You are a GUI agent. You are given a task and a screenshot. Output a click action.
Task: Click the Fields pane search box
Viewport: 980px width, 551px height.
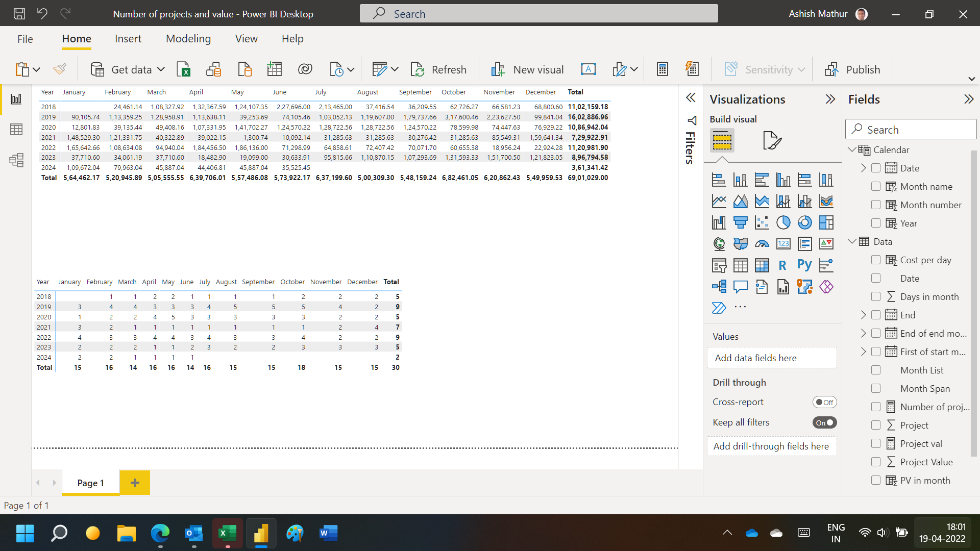911,130
